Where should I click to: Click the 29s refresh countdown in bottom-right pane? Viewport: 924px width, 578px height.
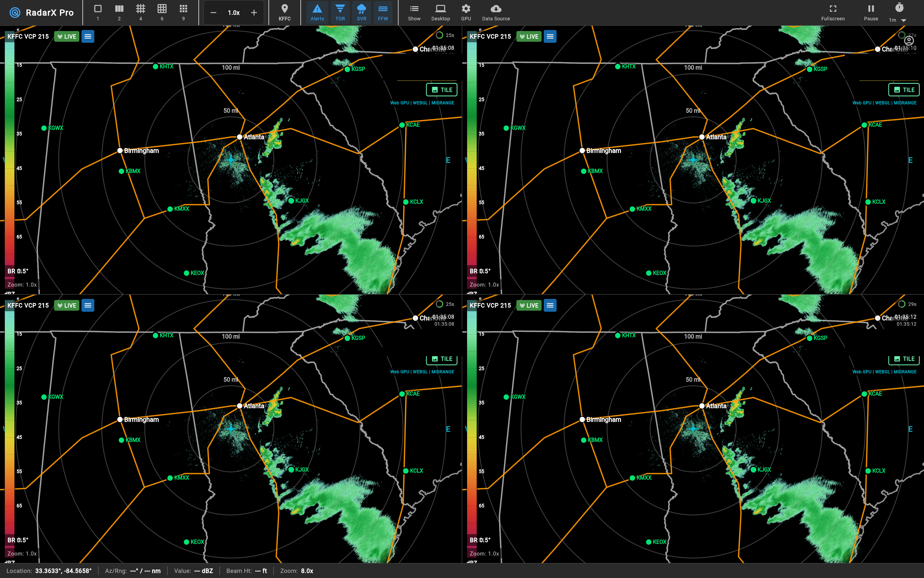[907, 304]
